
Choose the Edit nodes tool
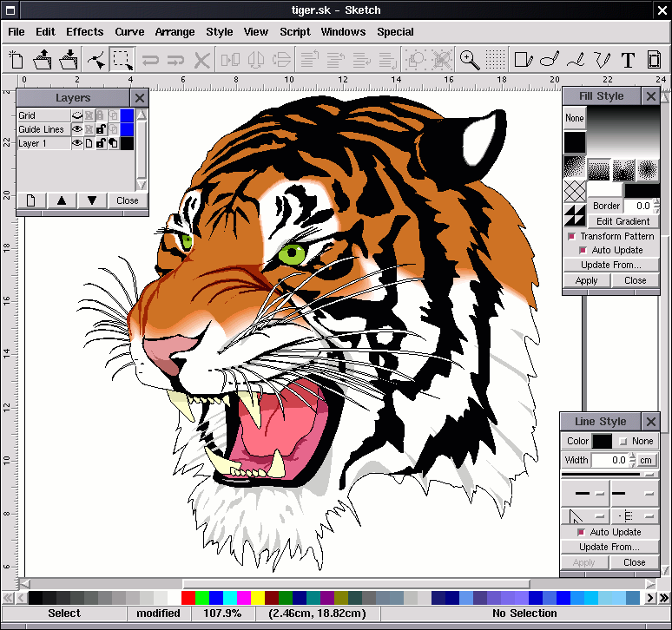click(x=96, y=60)
